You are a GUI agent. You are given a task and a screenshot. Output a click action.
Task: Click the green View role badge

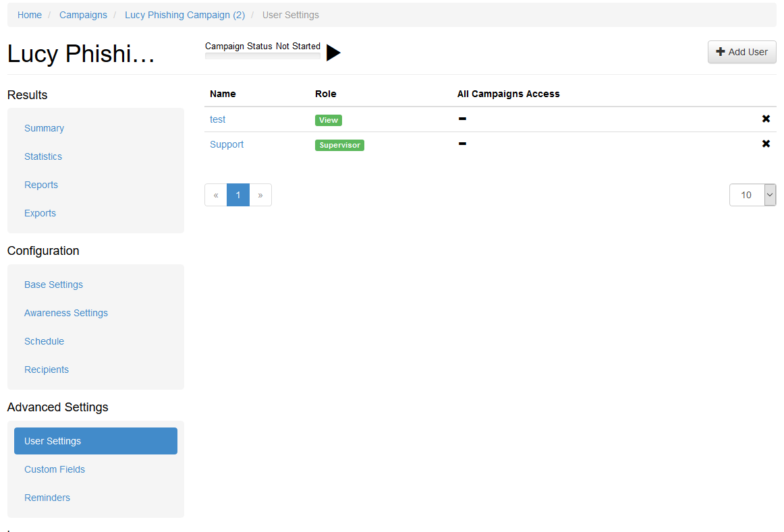pos(329,120)
